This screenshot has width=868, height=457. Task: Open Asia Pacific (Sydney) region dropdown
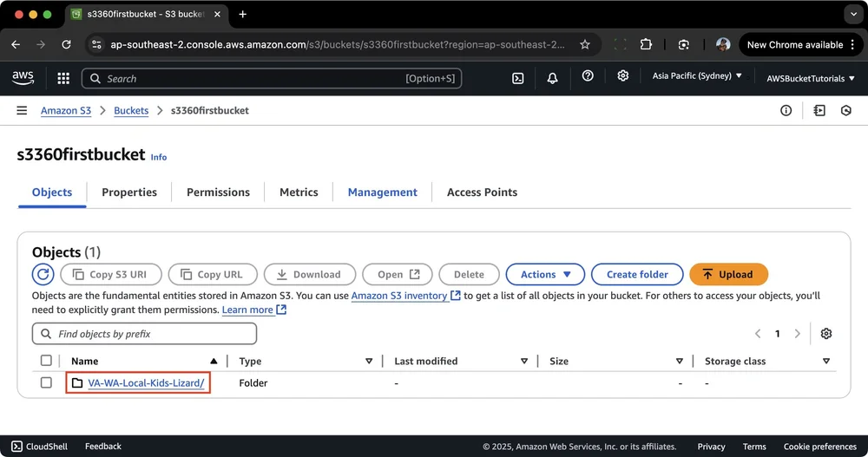tap(697, 75)
